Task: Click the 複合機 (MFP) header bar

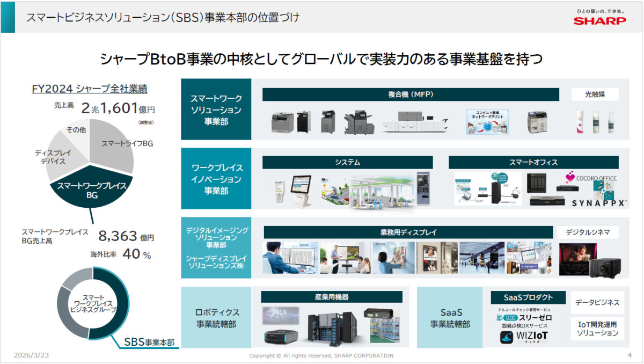Action: (x=411, y=94)
